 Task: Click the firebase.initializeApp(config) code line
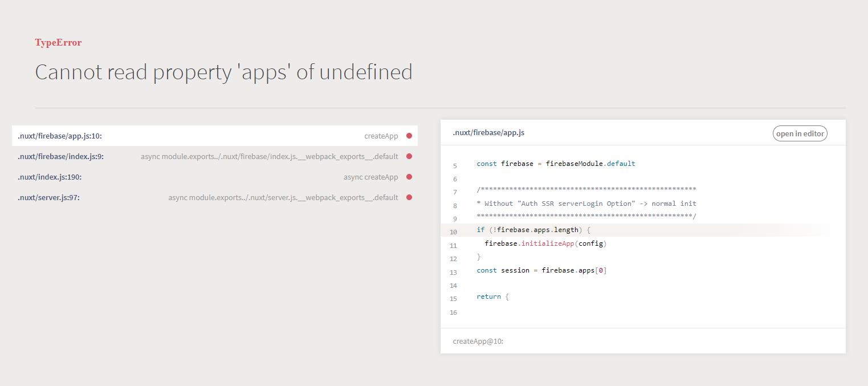pos(545,243)
